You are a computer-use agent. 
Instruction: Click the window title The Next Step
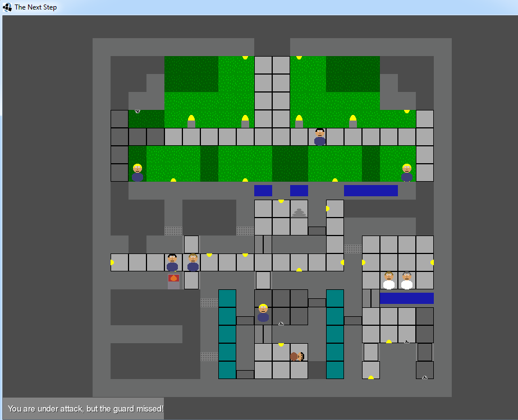point(36,7)
